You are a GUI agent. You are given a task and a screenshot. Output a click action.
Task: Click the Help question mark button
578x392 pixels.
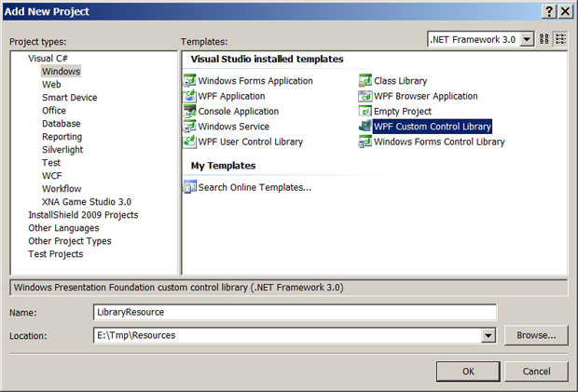(x=544, y=10)
